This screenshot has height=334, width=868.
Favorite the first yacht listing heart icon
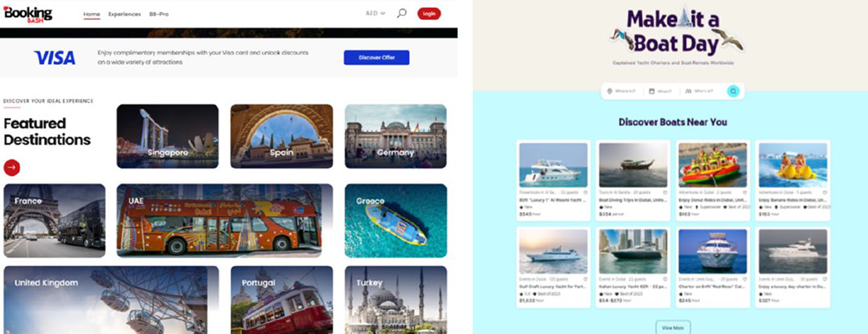click(586, 193)
